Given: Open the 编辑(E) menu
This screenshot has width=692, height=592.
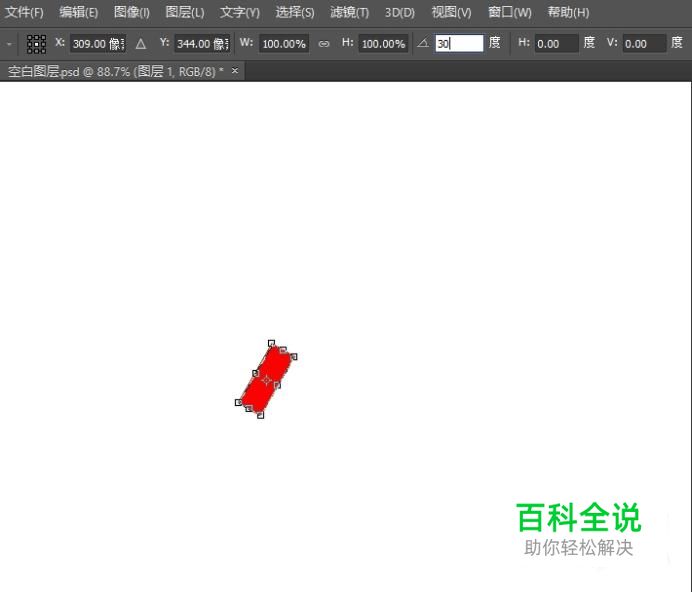Looking at the screenshot, I should 79,12.
